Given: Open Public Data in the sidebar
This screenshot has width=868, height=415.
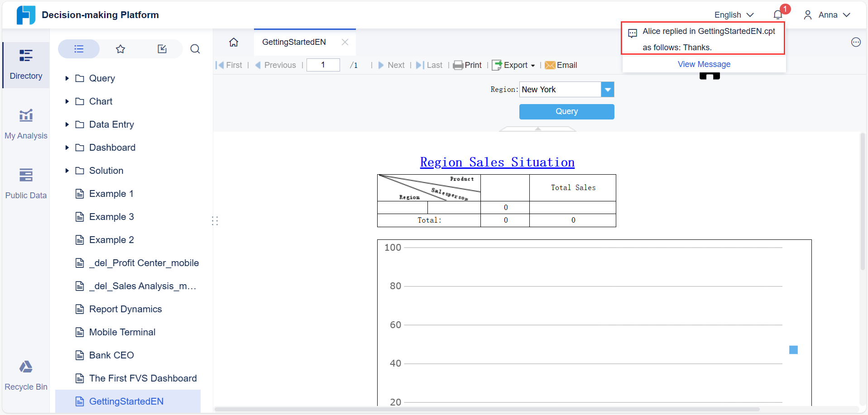Looking at the screenshot, I should [x=26, y=184].
